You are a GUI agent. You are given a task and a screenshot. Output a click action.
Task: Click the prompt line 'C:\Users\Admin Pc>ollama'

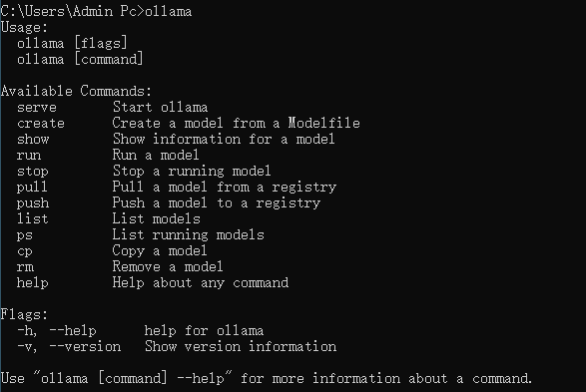tap(97, 12)
